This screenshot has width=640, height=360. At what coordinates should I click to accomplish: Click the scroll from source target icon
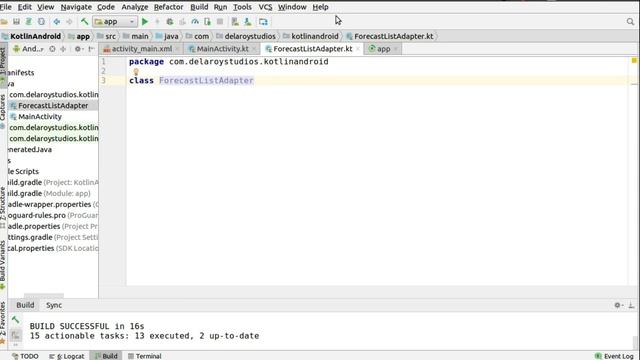pos(52,49)
